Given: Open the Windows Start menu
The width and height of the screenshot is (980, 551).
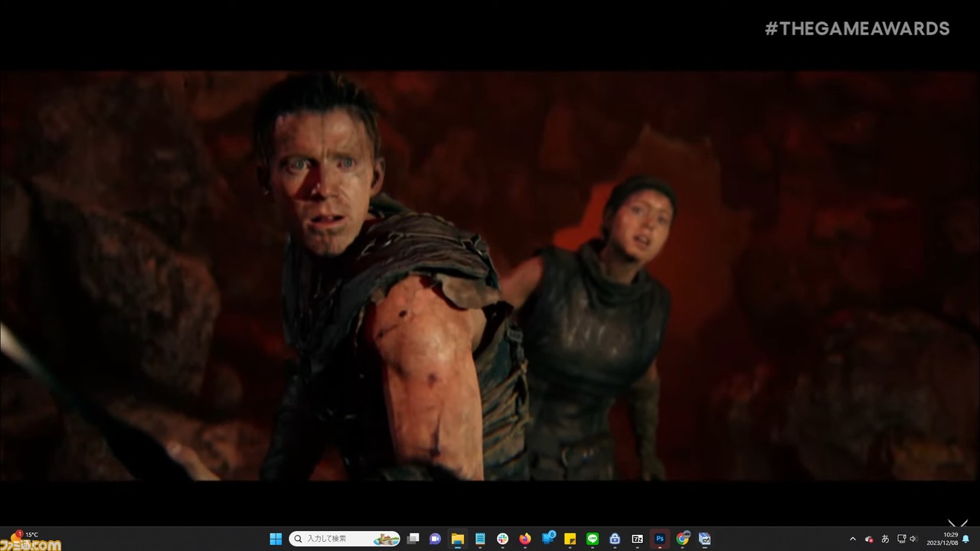Looking at the screenshot, I should click(276, 539).
